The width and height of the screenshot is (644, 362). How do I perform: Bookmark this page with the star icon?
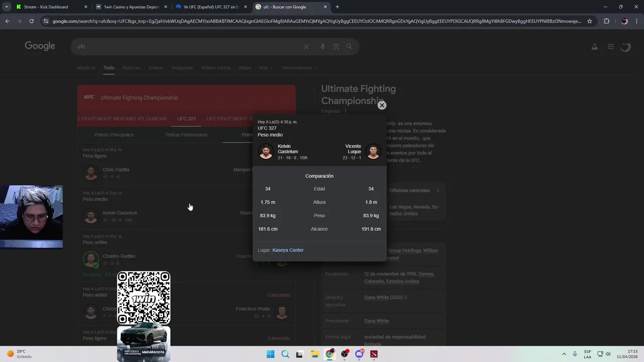pyautogui.click(x=590, y=21)
